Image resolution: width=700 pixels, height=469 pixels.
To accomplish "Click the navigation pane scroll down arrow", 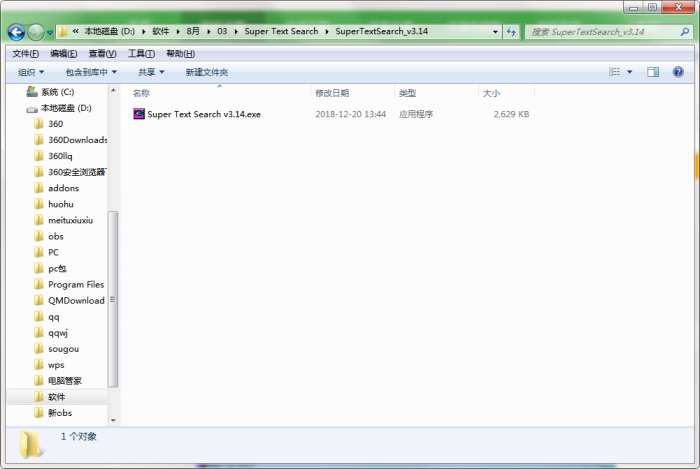I will pos(113,420).
